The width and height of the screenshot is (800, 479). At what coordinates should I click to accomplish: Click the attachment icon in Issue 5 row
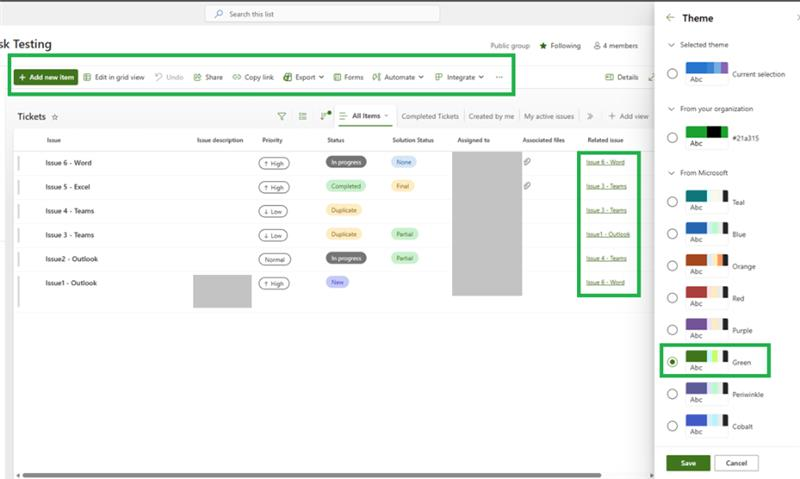527,186
